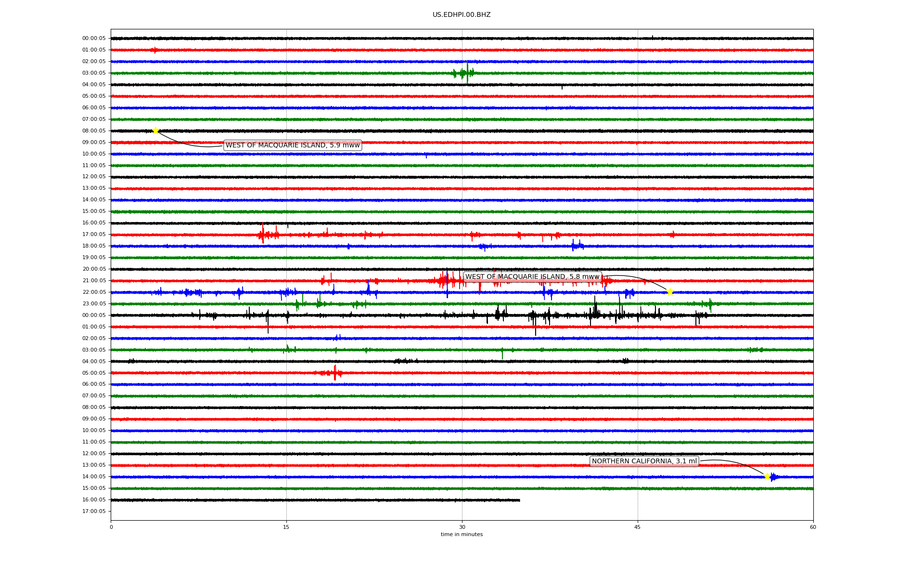The width and height of the screenshot is (924, 578).
Task: Click the yellow star on the 14:00:05 trace
Action: click(767, 476)
